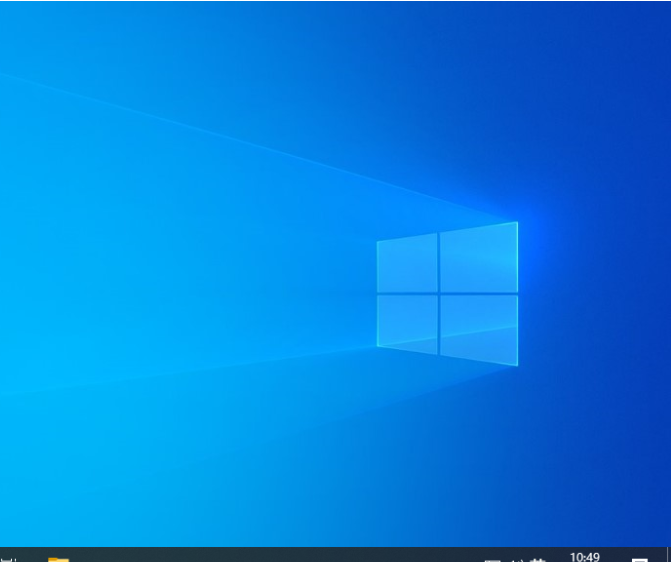The width and height of the screenshot is (671, 562).
Task: Click empty taskbar space before tray icons
Action: (x=400, y=556)
